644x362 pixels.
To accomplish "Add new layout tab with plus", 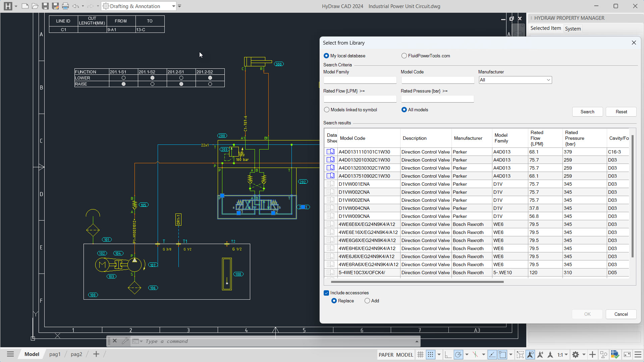I will [x=96, y=354].
